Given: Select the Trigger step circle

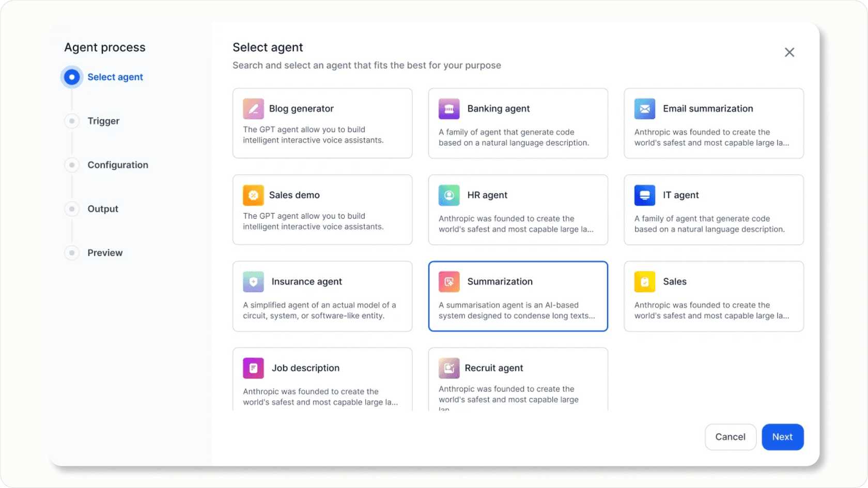Looking at the screenshot, I should coord(72,121).
